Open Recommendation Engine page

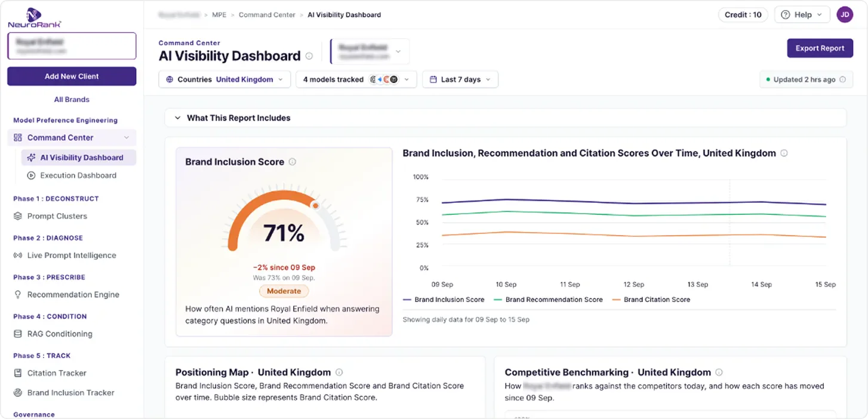(x=73, y=295)
